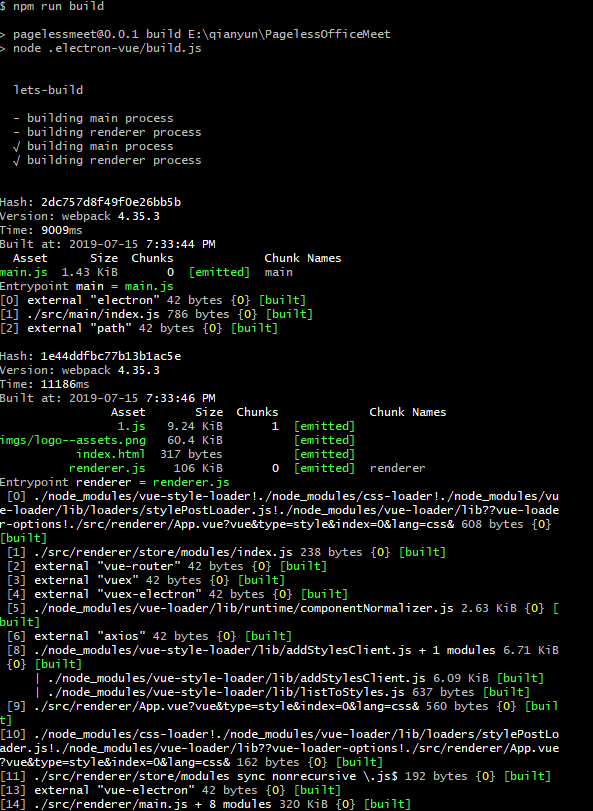593x811 pixels.
Task: Click 'external "vuex-electron"' line
Action: [x=177, y=594]
